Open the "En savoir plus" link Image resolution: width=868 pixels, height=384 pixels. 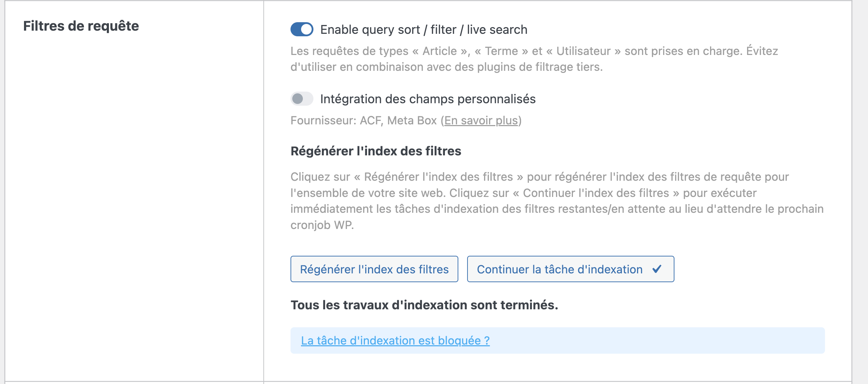pyautogui.click(x=481, y=120)
